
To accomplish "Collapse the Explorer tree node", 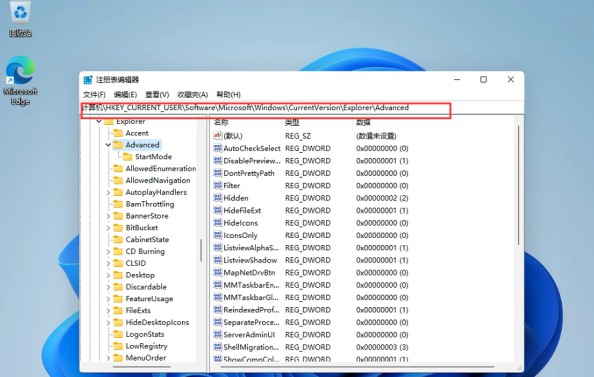I will 99,121.
